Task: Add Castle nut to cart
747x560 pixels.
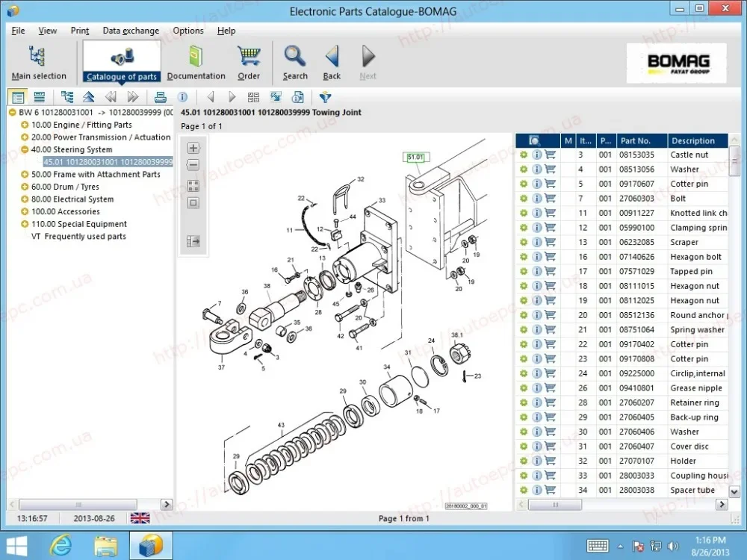Action: pos(551,155)
